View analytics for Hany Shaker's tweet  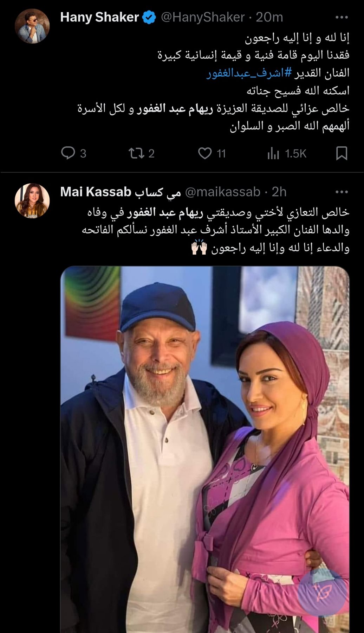(x=273, y=153)
